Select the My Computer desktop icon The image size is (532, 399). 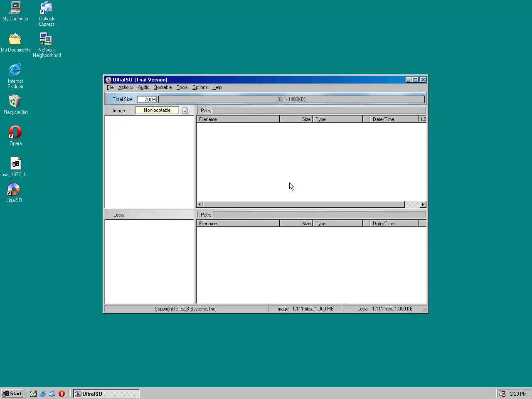point(15,11)
